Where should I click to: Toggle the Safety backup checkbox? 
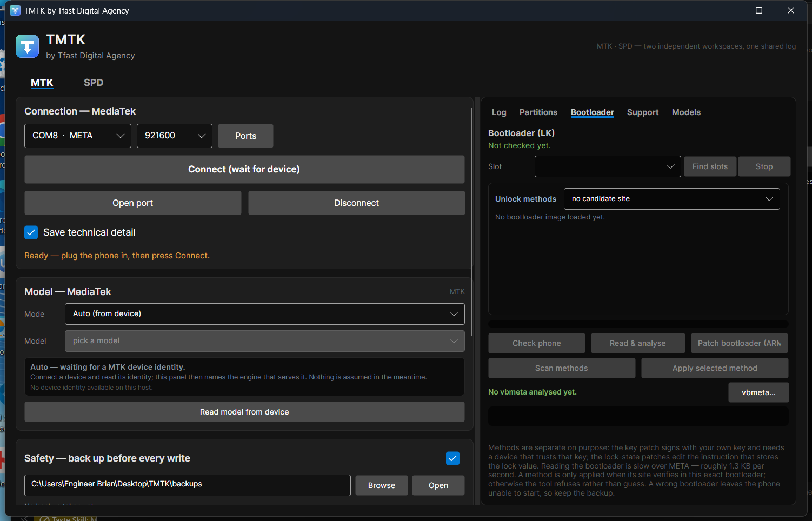coord(452,458)
